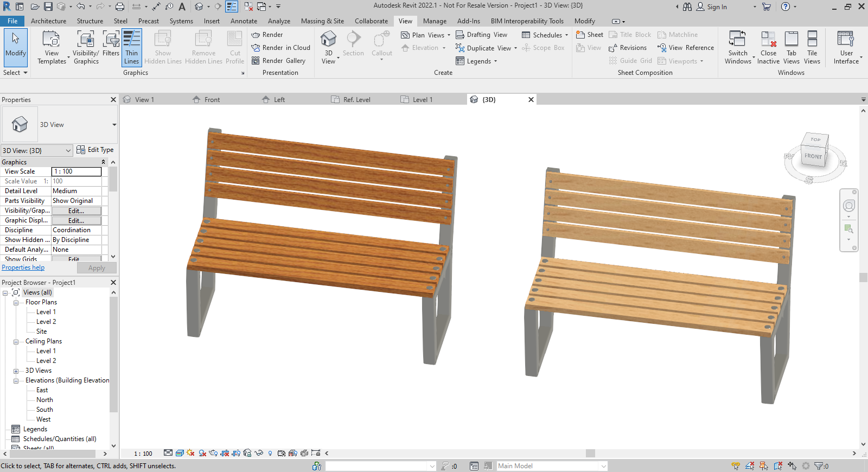Select the Modify tool

point(16,47)
